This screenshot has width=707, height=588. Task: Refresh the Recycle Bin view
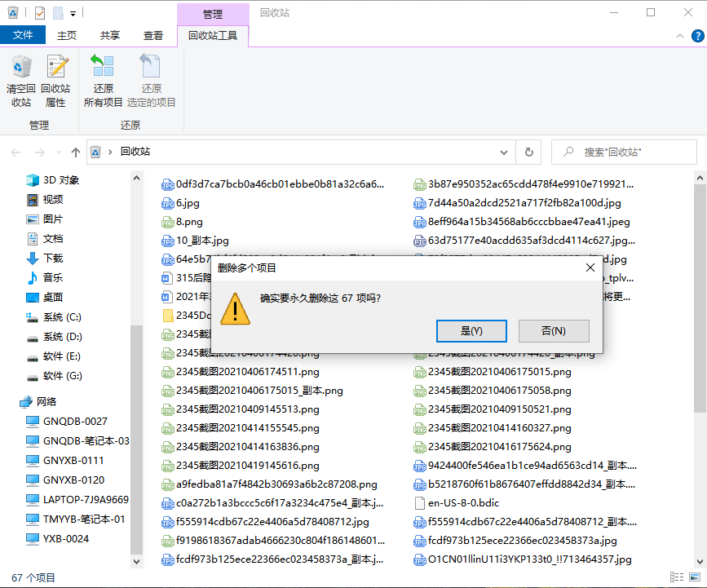(529, 153)
